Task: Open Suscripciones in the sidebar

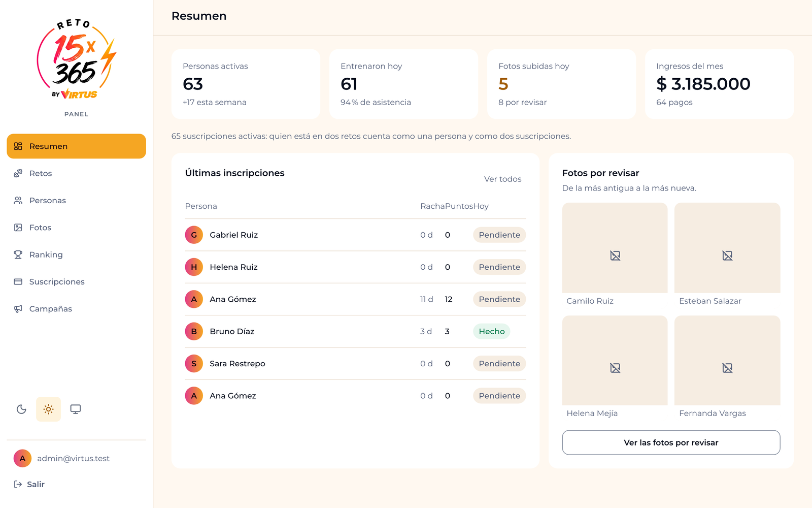Action: (76, 281)
